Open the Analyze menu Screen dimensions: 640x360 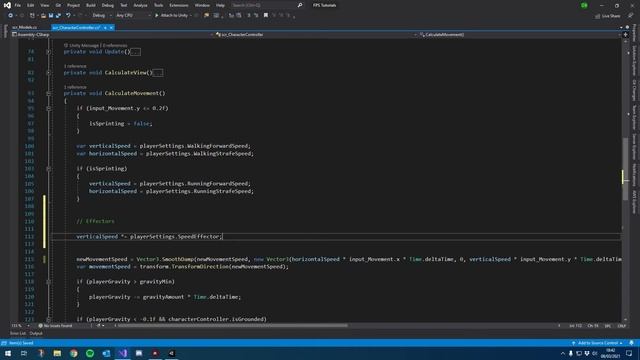click(140, 5)
